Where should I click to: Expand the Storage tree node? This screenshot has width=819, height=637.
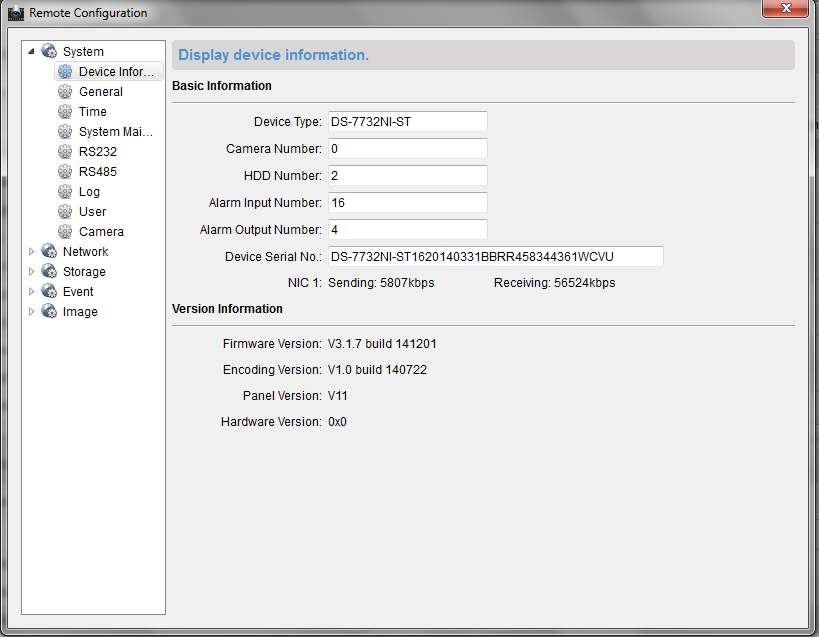click(31, 272)
